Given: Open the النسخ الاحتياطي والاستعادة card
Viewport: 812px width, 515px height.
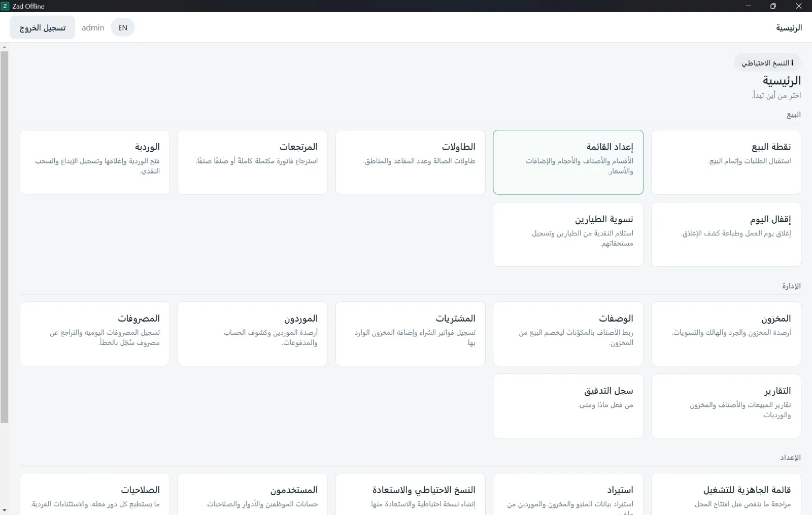Looking at the screenshot, I should 410,494.
